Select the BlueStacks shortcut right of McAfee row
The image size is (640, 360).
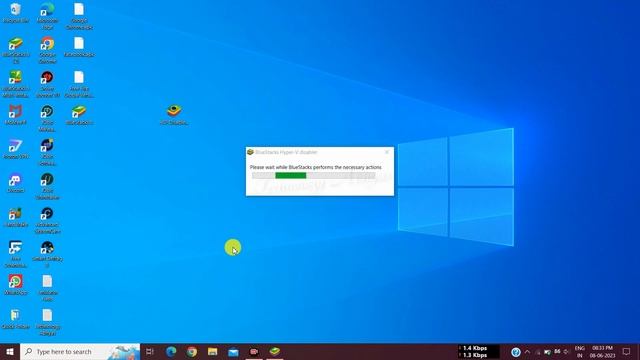(x=79, y=114)
